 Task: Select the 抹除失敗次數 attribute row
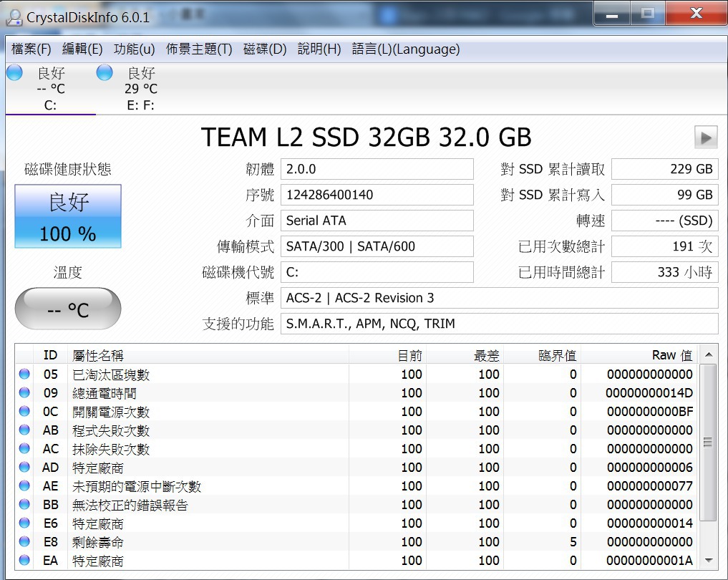356,448
